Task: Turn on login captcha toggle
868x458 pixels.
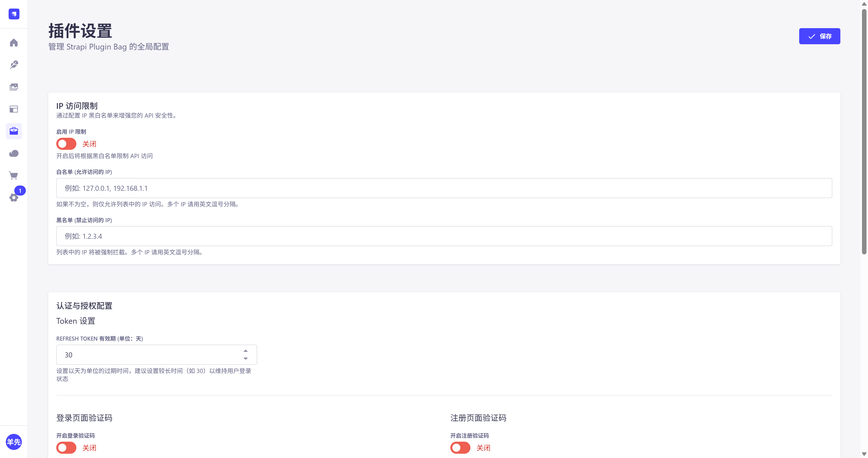Action: pyautogui.click(x=66, y=448)
